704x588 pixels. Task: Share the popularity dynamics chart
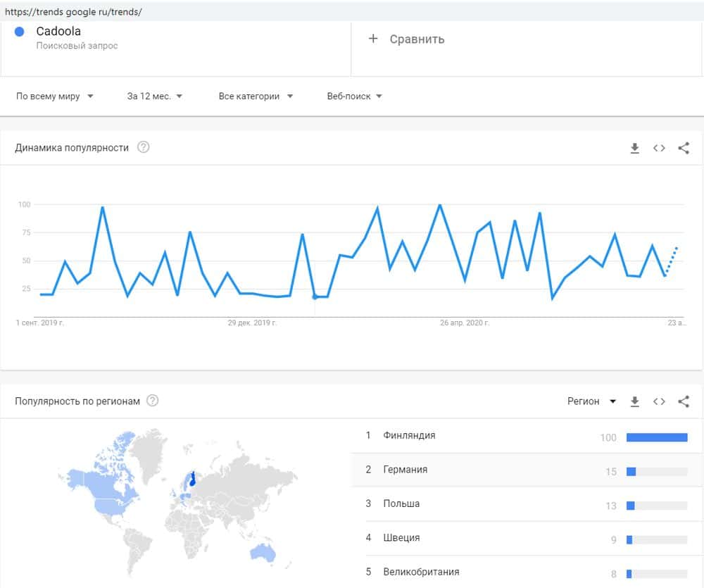click(683, 148)
